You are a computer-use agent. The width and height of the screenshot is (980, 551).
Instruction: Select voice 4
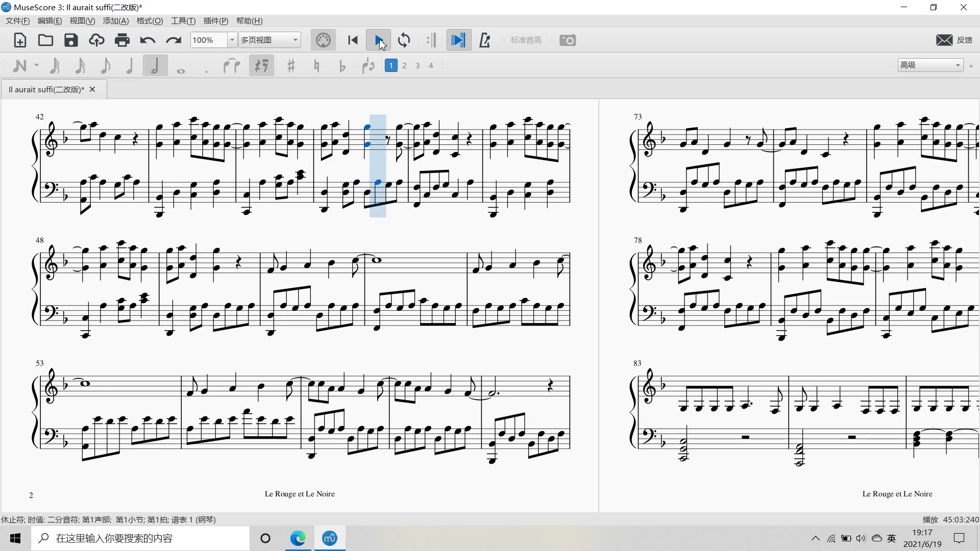[431, 65]
